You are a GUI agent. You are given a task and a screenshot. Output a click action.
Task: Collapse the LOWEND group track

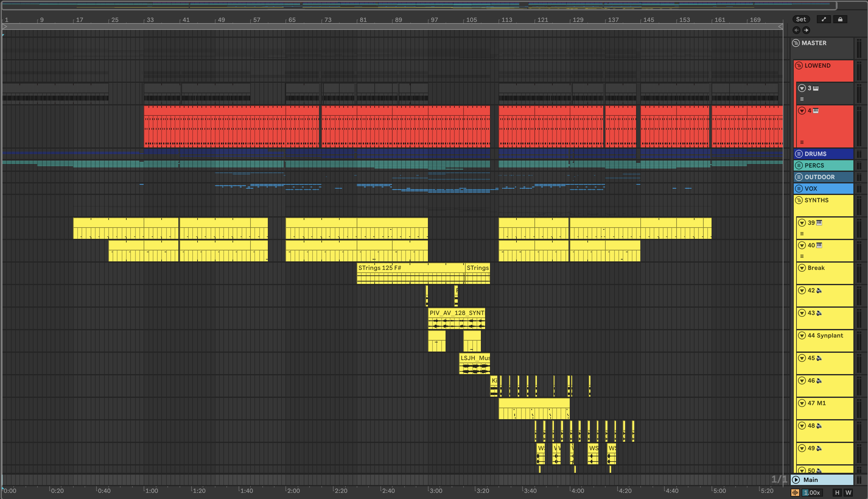[799, 65]
